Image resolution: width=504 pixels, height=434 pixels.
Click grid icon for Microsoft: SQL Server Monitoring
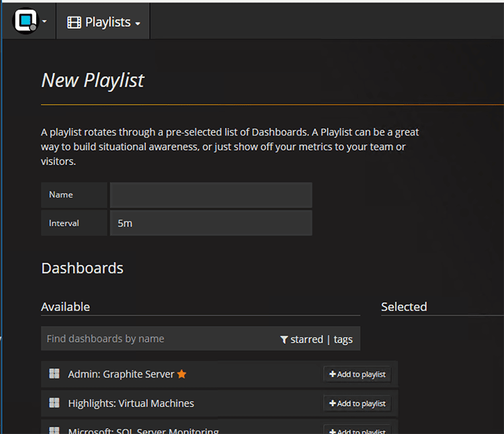(54, 430)
